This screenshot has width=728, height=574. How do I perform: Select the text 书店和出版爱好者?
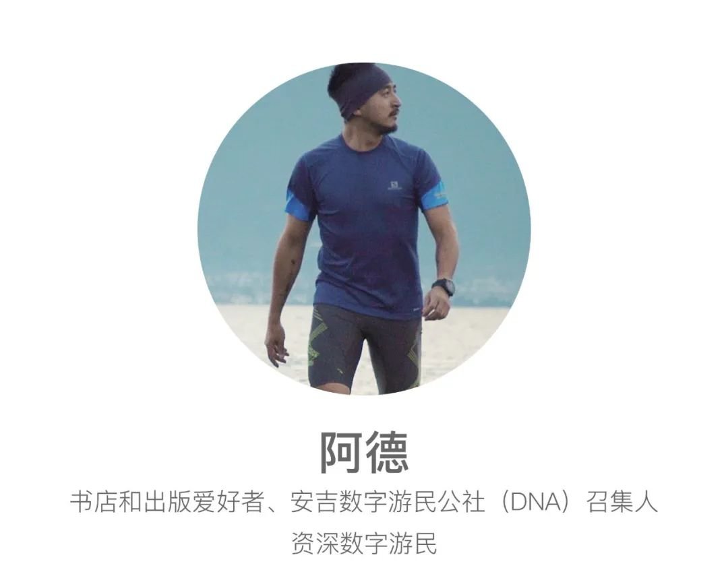pyautogui.click(x=168, y=502)
